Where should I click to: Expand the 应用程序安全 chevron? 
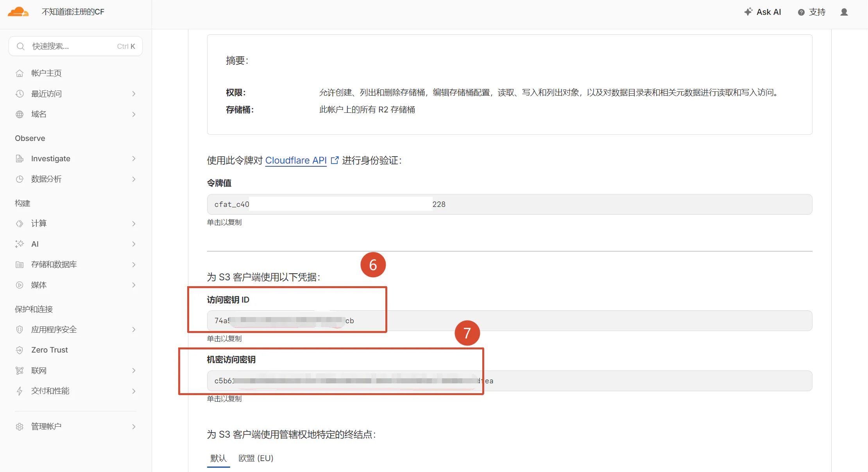click(x=134, y=330)
